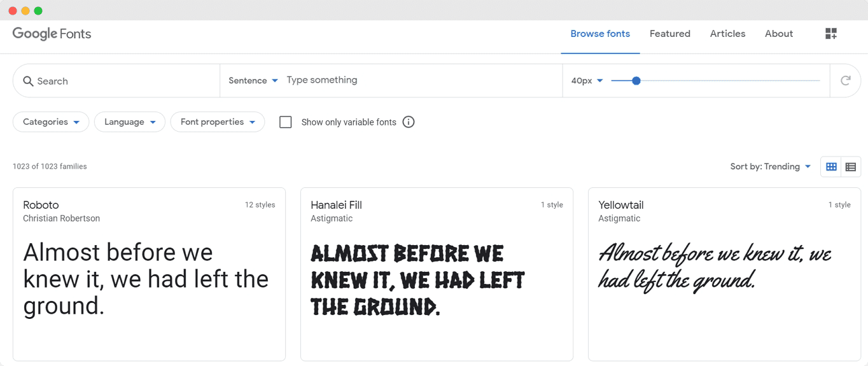Open the selected families grid-plus icon

pyautogui.click(x=831, y=34)
